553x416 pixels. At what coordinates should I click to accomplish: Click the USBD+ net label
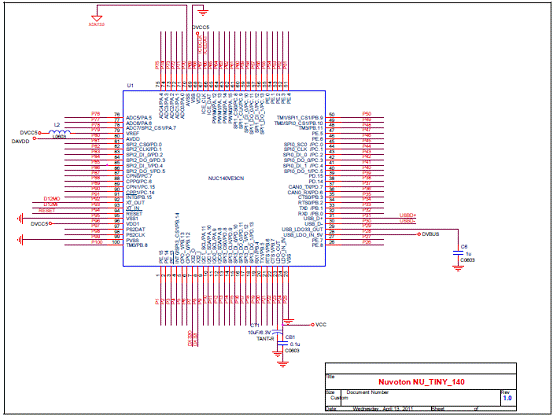[408, 215]
